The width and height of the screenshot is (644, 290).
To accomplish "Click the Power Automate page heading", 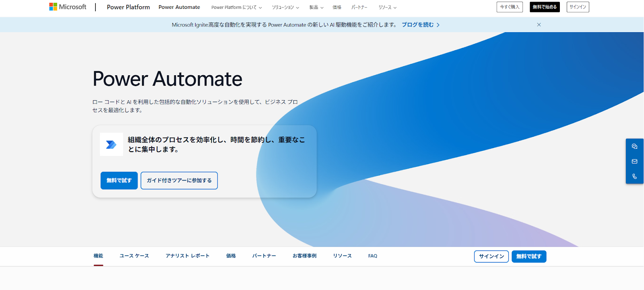I will 167,79.
